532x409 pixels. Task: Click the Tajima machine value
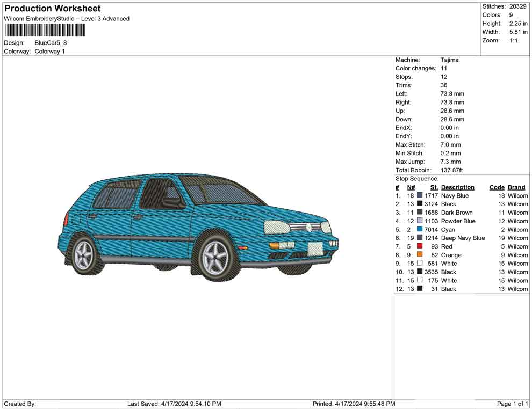coord(449,60)
